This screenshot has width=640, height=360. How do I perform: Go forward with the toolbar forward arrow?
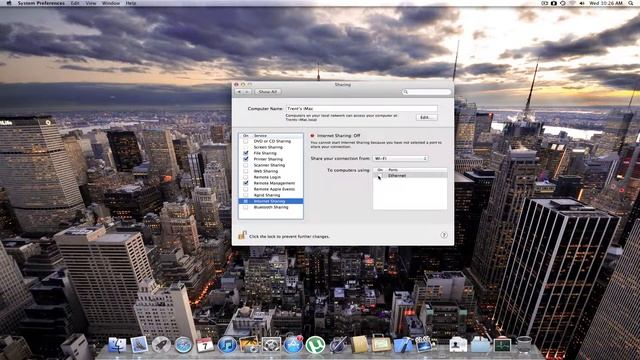(247, 92)
